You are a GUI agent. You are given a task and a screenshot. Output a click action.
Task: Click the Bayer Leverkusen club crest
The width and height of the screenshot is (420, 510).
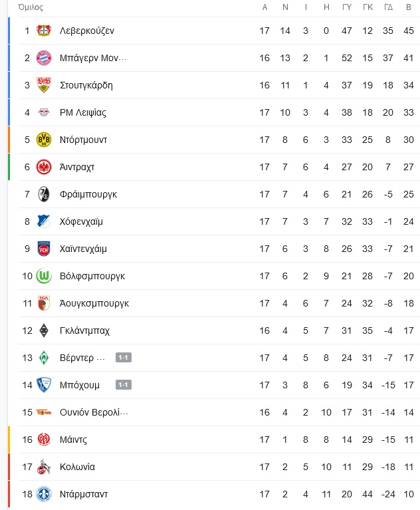click(x=44, y=31)
